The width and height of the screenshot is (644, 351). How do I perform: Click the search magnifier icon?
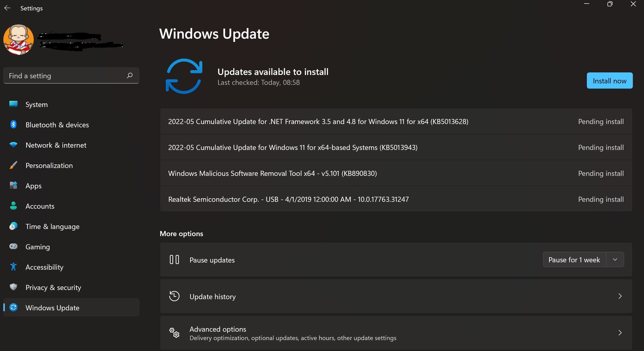tap(130, 75)
